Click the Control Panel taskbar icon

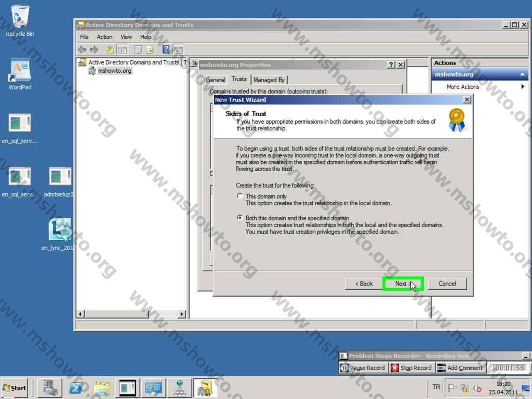click(153, 388)
